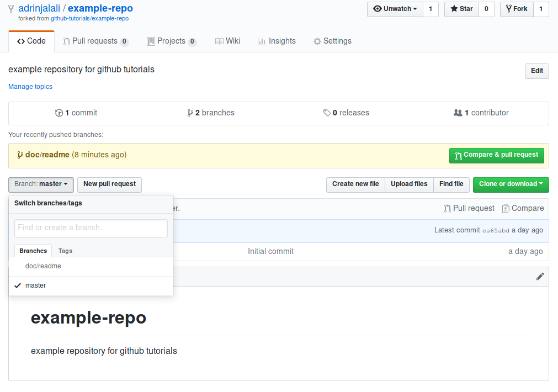This screenshot has width=558, height=392.
Task: Choose doc/readme branch from the list
Action: pos(91,266)
